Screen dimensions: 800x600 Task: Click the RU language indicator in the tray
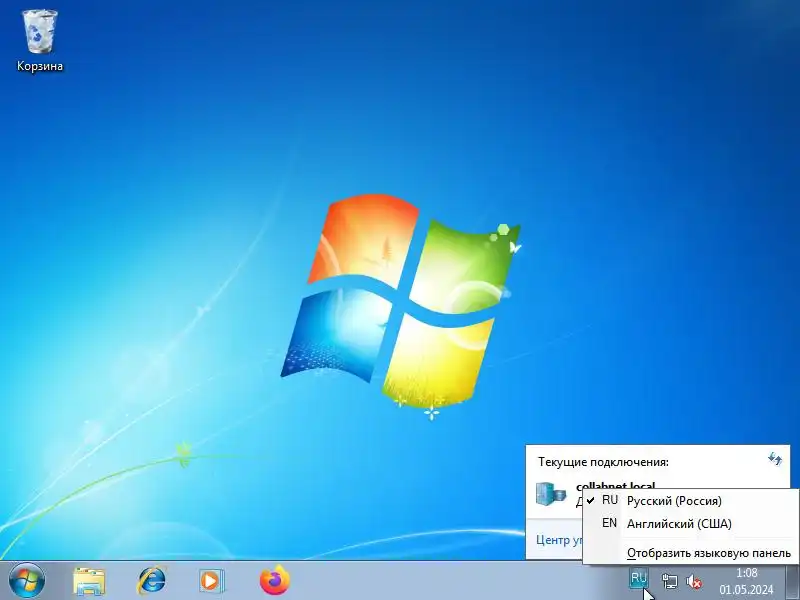point(638,579)
